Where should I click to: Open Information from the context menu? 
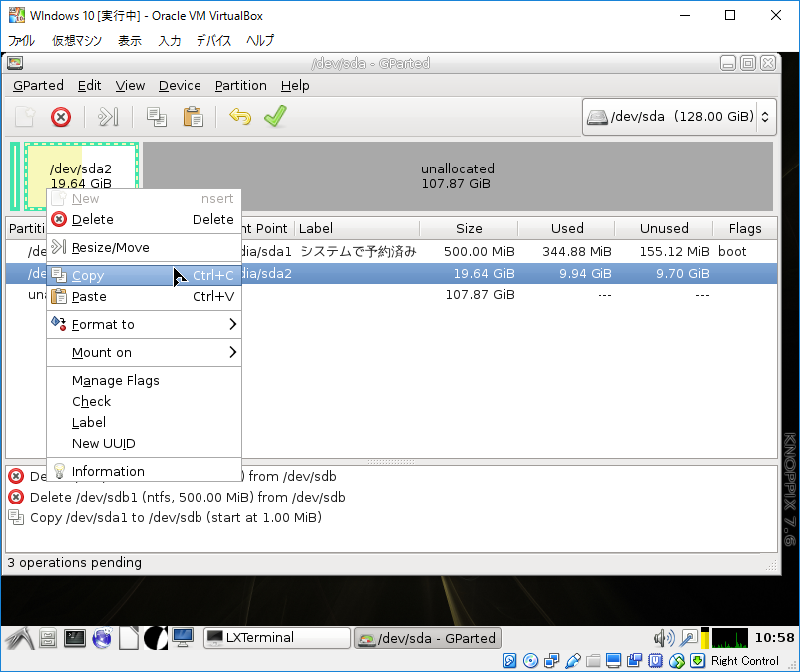(x=144, y=472)
